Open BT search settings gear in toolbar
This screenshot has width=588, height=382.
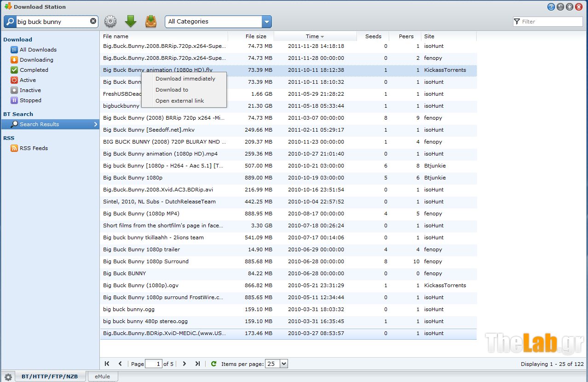[x=110, y=21]
